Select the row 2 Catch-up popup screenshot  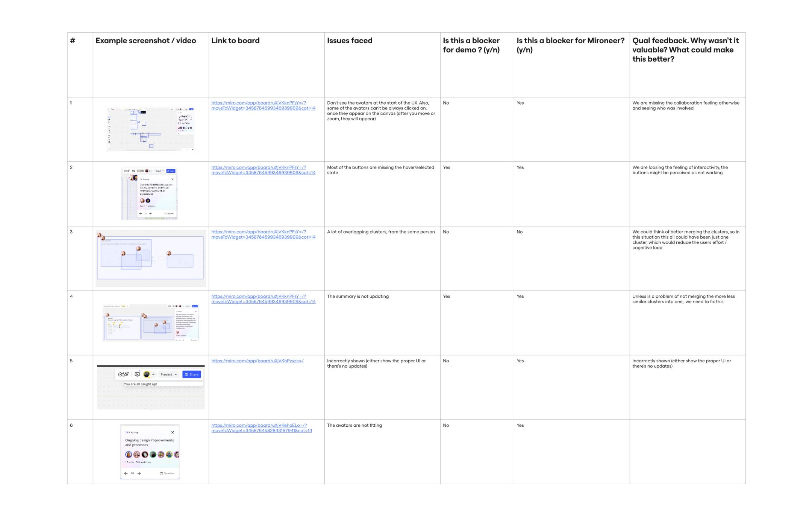pos(149,194)
